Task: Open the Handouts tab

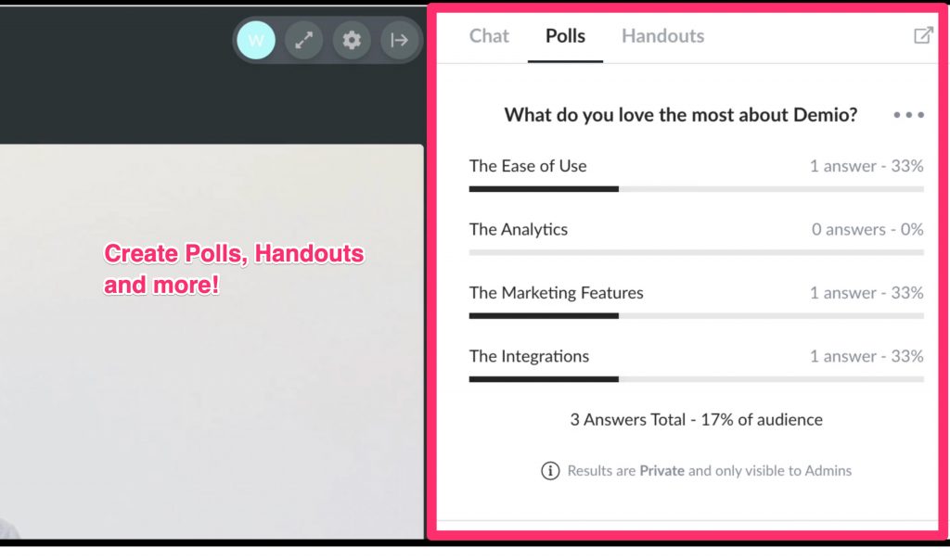Action: [662, 36]
